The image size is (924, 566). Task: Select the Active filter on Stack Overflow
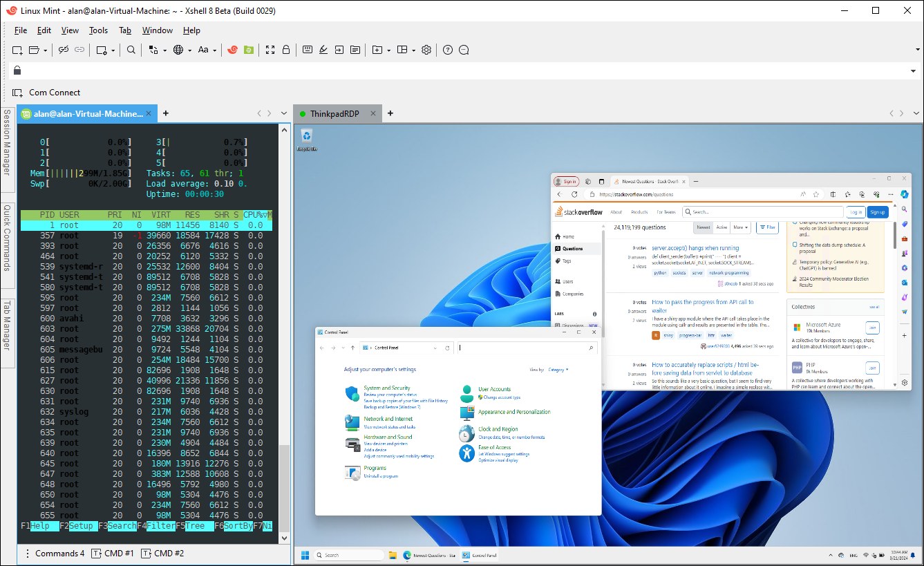722,227
